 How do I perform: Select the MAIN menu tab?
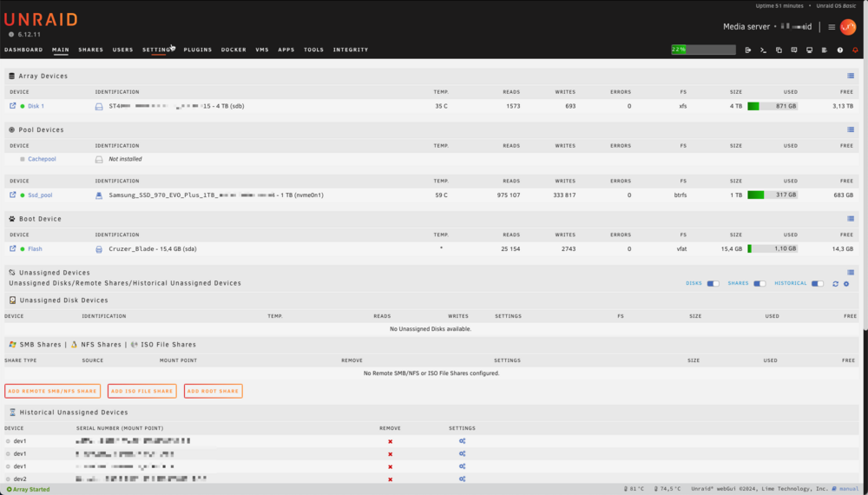[x=61, y=49]
